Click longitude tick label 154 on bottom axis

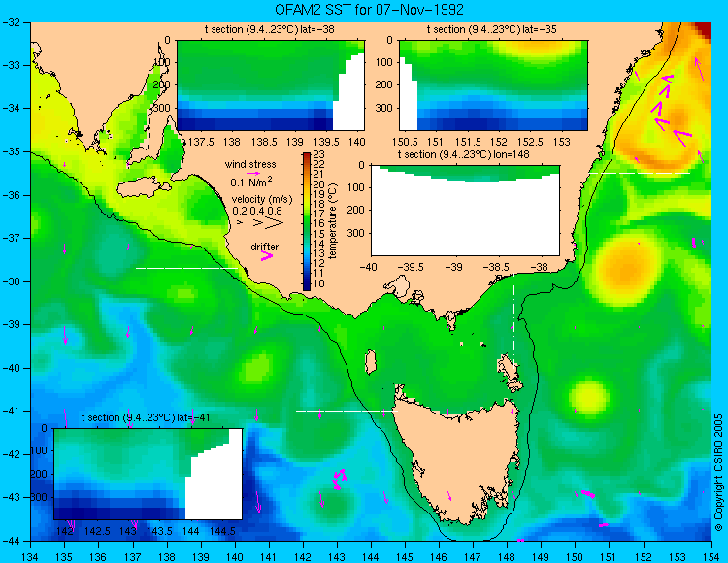coord(711,557)
